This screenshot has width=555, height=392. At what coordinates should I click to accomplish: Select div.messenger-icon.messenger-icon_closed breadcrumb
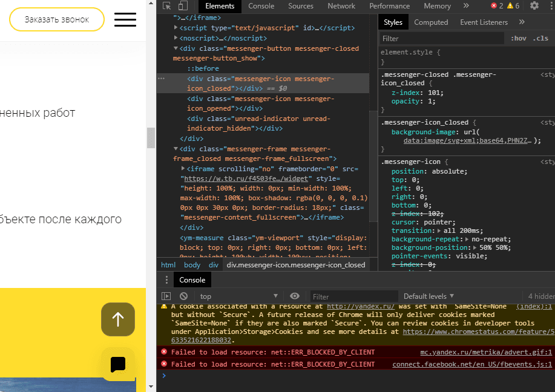point(295,265)
